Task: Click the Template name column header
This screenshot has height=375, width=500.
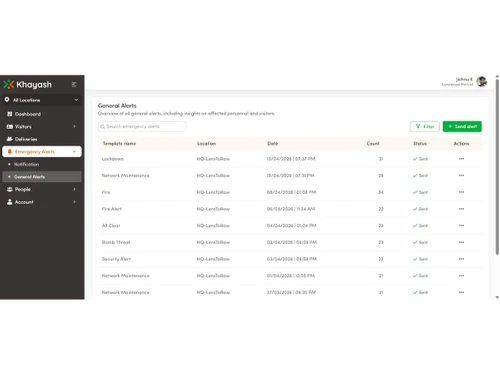Action: click(x=119, y=144)
